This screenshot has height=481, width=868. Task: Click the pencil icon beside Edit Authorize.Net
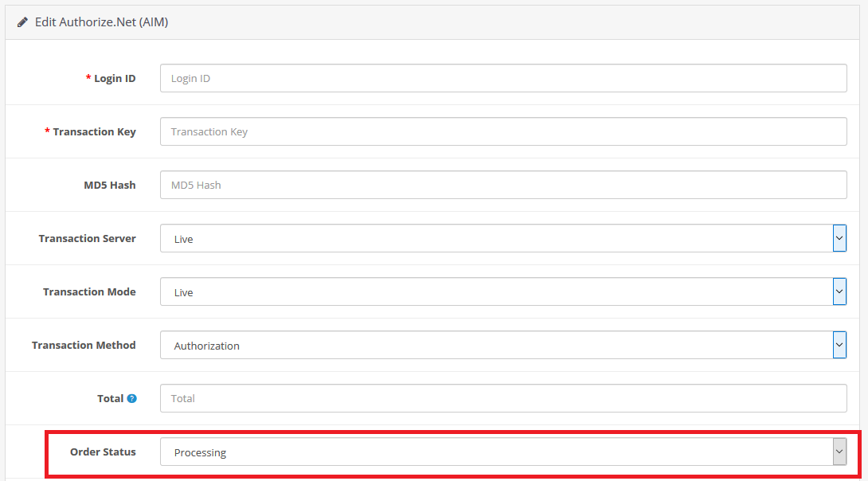pos(22,22)
